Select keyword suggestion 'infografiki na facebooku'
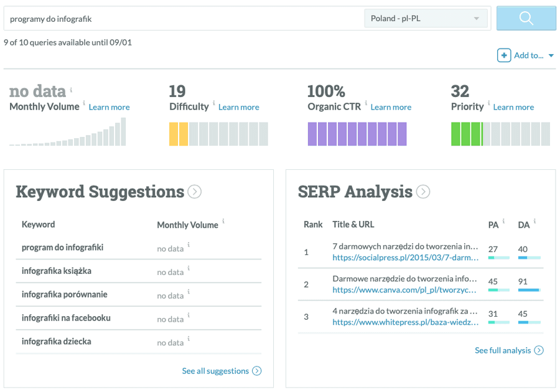 (66, 318)
